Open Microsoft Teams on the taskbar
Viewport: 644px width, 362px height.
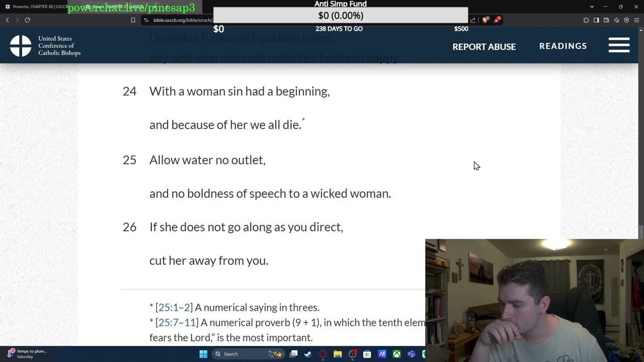(x=412, y=354)
